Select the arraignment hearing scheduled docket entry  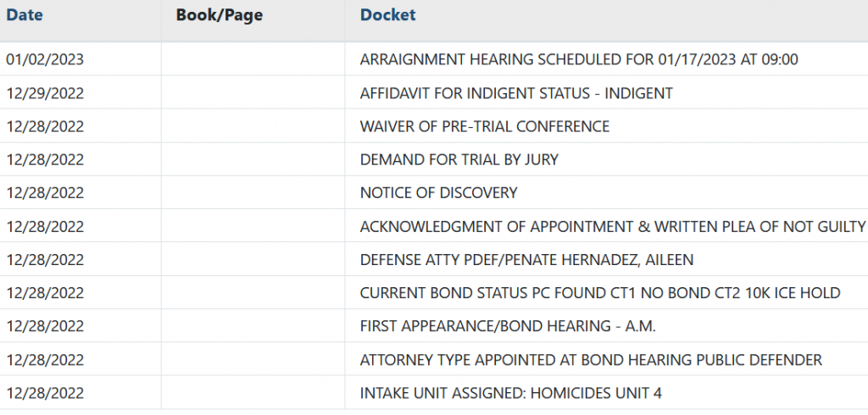point(579,59)
